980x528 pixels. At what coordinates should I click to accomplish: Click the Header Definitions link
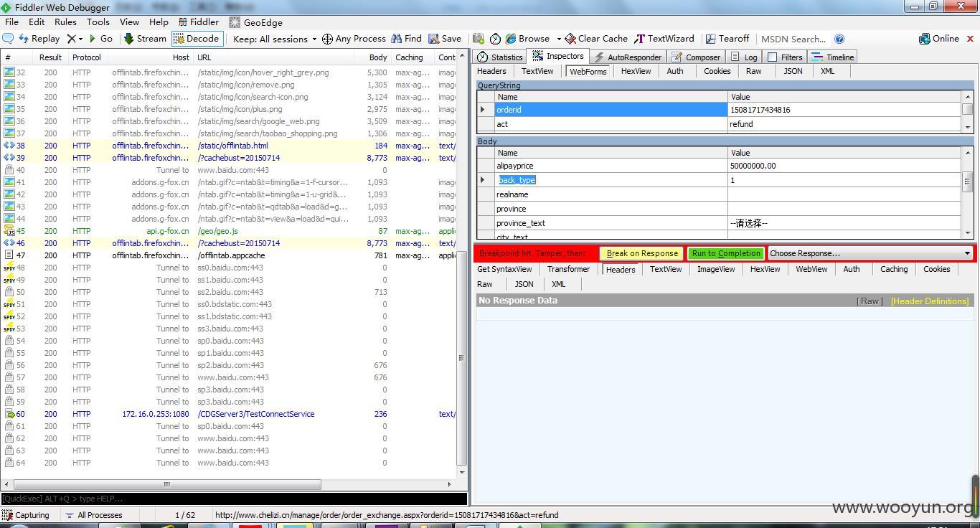pos(930,301)
